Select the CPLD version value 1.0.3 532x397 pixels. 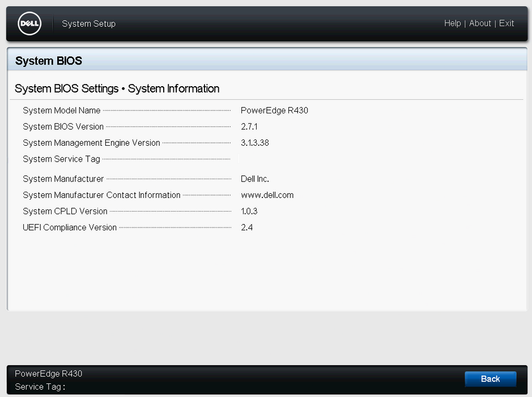tap(249, 211)
